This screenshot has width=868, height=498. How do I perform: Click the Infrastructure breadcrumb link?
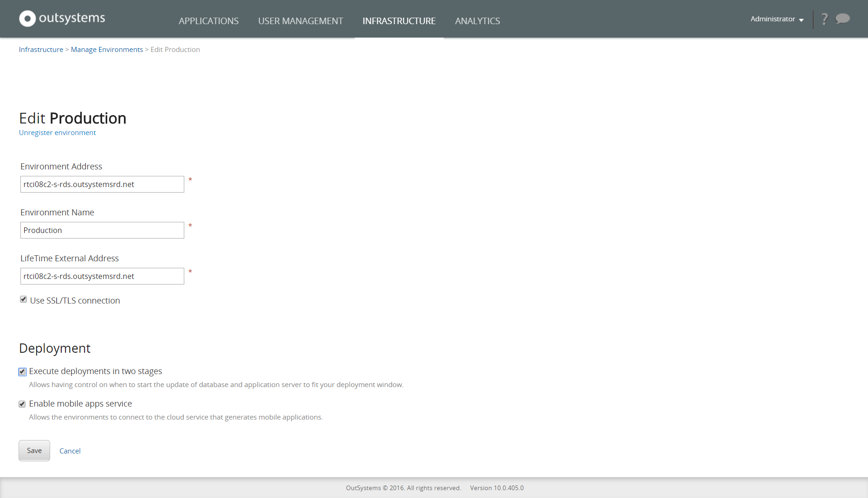(x=41, y=49)
